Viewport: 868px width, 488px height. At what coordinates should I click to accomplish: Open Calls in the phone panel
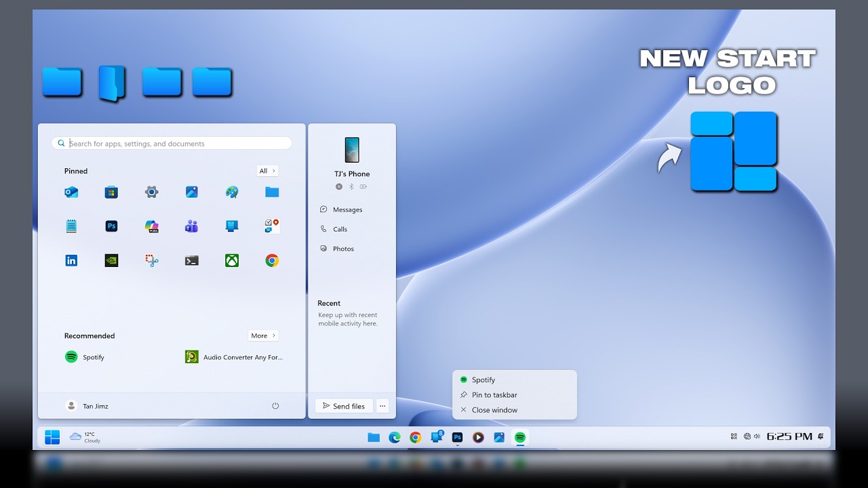pyautogui.click(x=334, y=229)
